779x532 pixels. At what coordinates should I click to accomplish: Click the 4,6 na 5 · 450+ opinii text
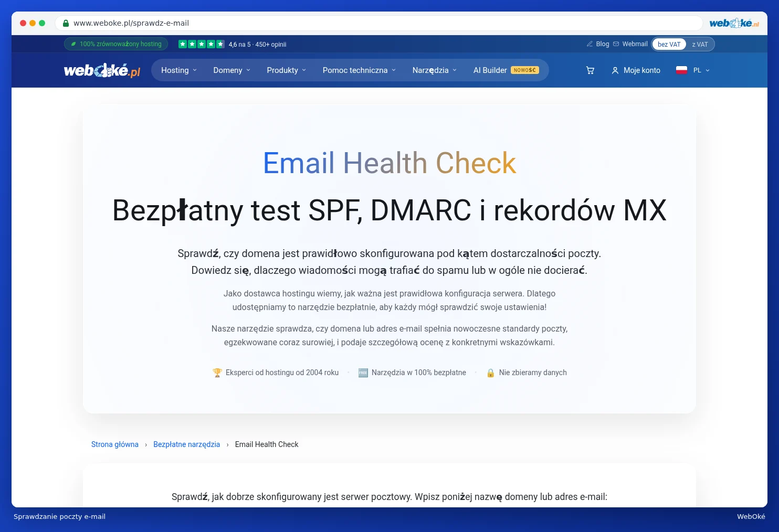(x=257, y=45)
